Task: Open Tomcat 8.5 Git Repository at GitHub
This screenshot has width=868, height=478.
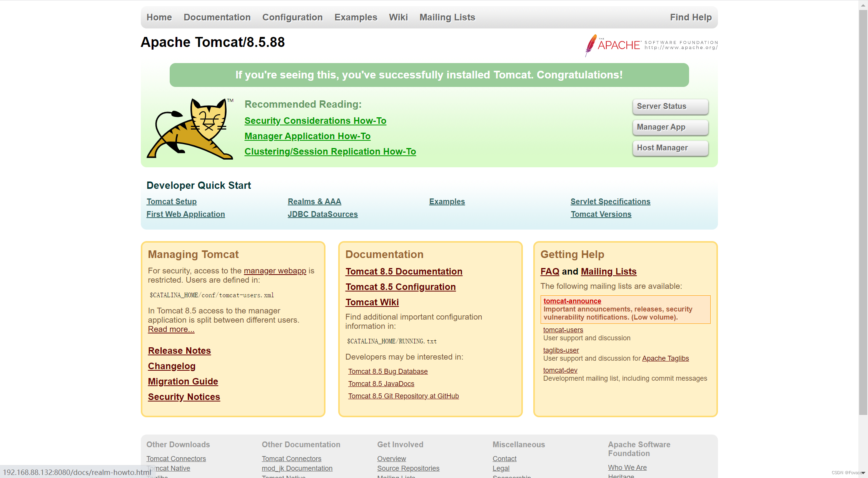Action: pyautogui.click(x=403, y=396)
